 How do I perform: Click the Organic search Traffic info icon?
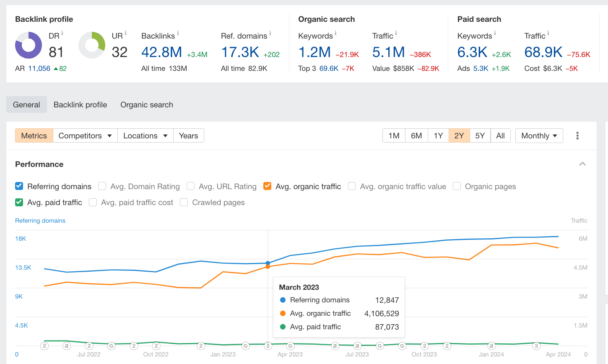tap(396, 33)
